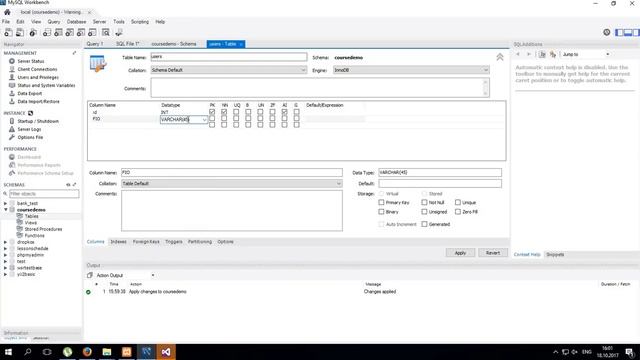Open the Scripting menu
Screen dimensions: 640x360
[x=140, y=22]
